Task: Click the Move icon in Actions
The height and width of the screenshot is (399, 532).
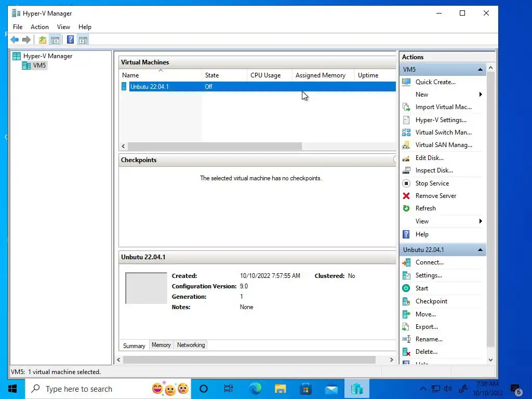Action: pyautogui.click(x=406, y=314)
